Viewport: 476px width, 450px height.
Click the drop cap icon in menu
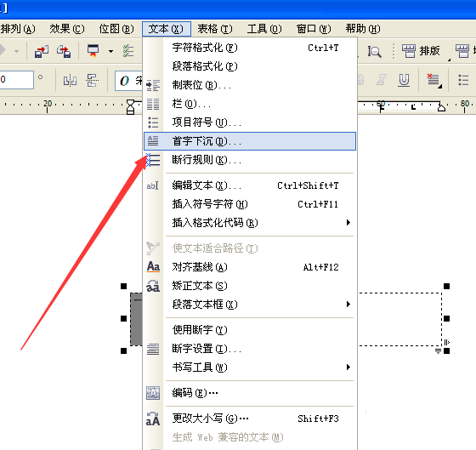pyautogui.click(x=153, y=141)
